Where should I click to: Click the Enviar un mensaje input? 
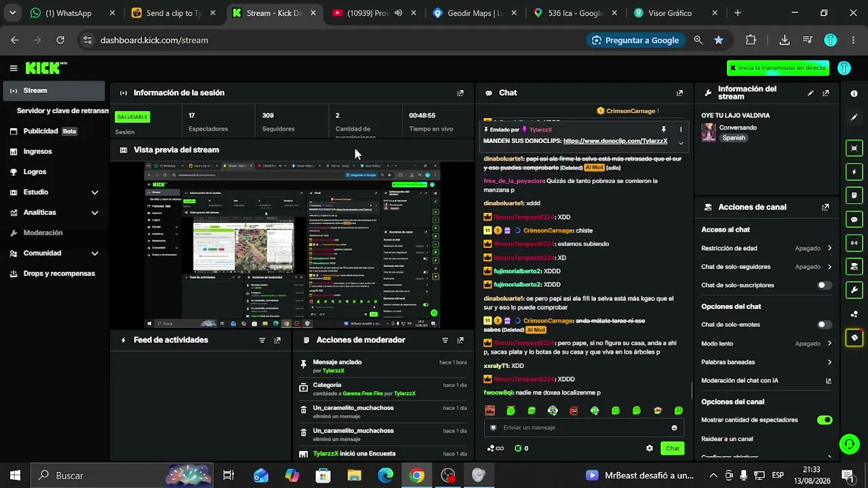[583, 428]
